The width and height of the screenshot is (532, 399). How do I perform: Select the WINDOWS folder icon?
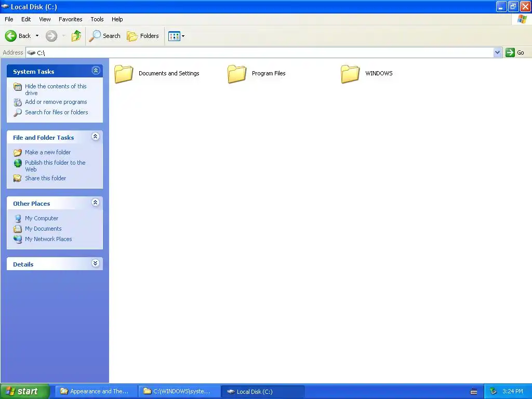[350, 74]
